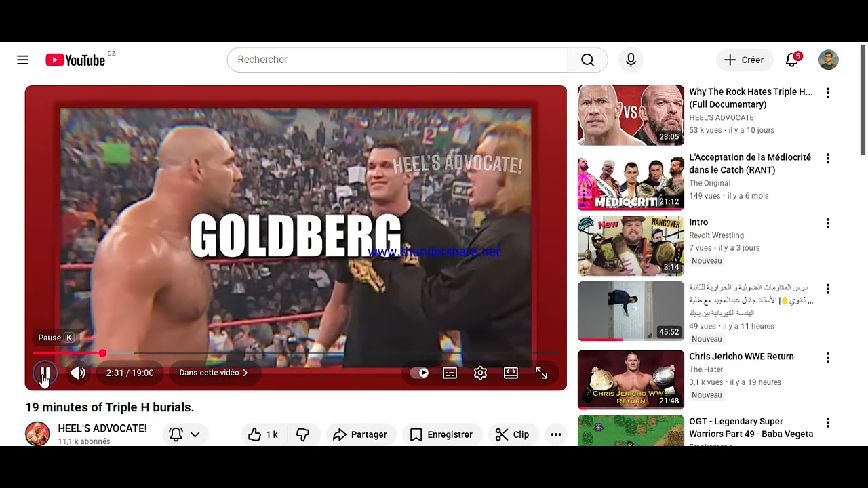Expand the 'Dans cette vidéo' chapters
The image size is (868, 488).
coord(214,373)
